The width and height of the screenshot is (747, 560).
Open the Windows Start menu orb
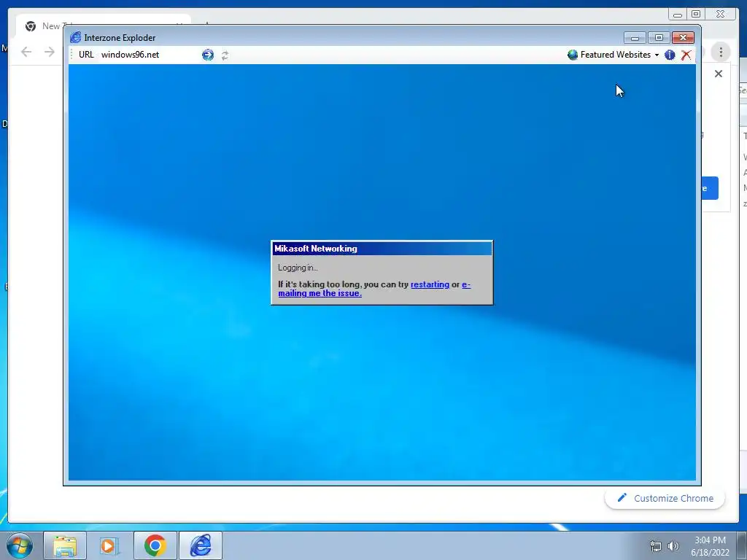[x=20, y=545]
